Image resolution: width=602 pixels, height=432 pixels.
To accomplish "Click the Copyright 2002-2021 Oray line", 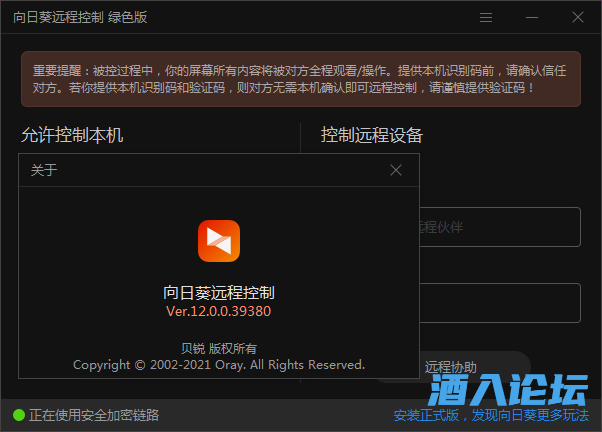I will pos(219,365).
